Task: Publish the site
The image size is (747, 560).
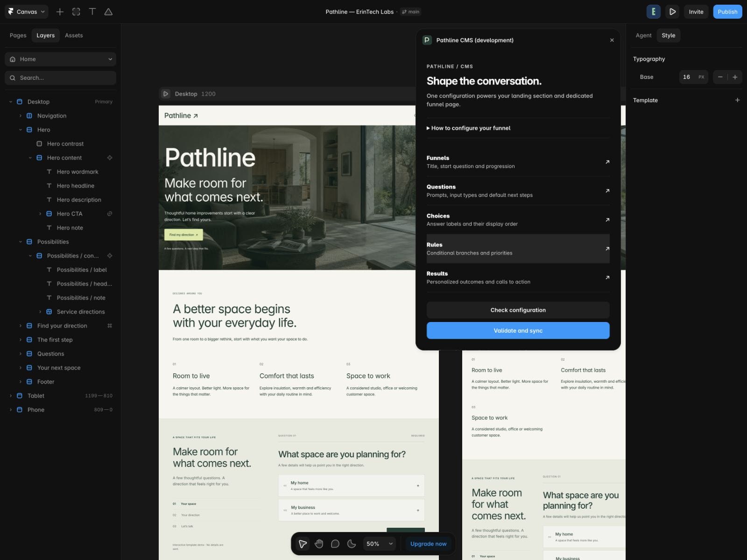Action: [x=727, y=12]
